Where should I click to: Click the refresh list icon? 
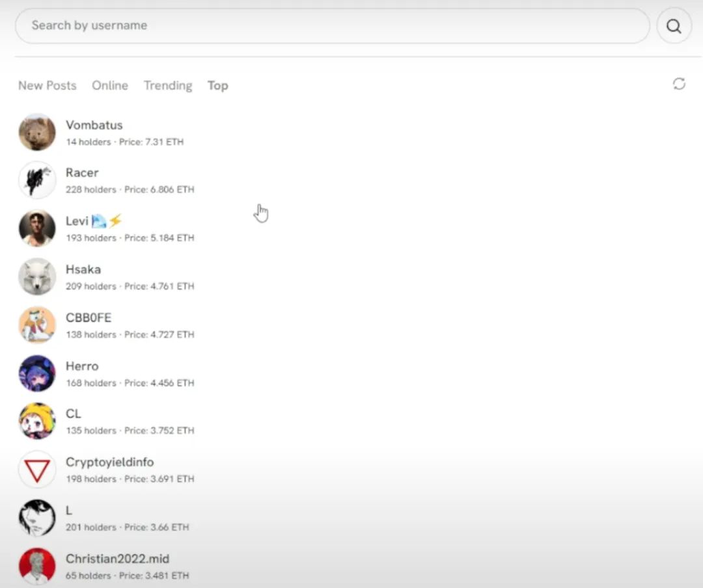pyautogui.click(x=679, y=84)
